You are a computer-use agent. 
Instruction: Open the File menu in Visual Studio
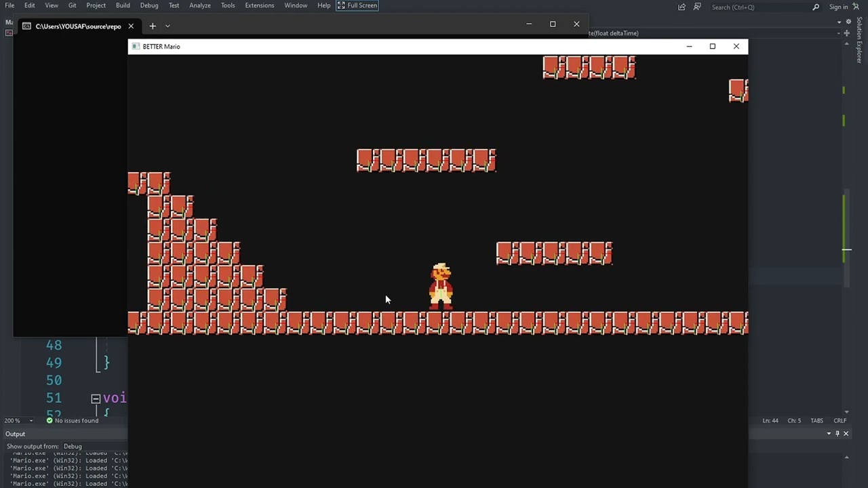point(9,5)
